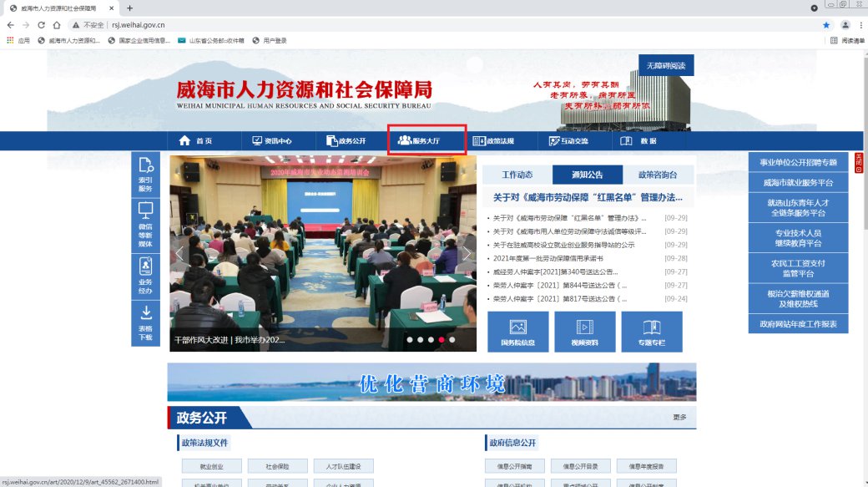The image size is (868, 487).
Task: Open notice 关于在驻威高校设立就业创业服务指导站的公示
Action: point(563,245)
